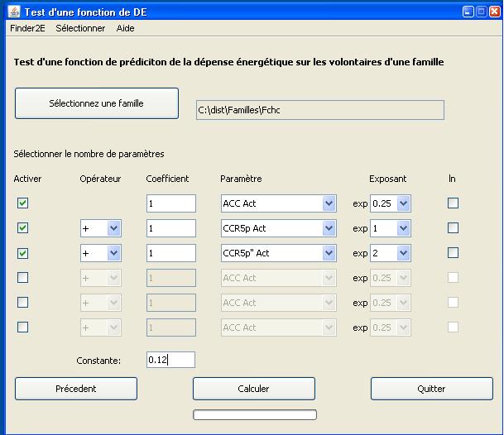Open the Aide menu

click(125, 28)
